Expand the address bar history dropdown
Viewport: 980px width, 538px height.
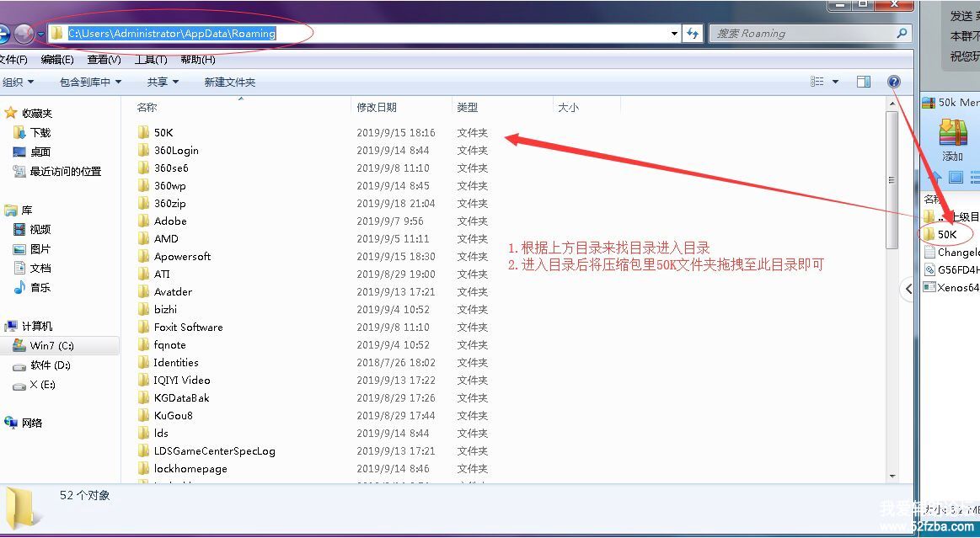674,34
